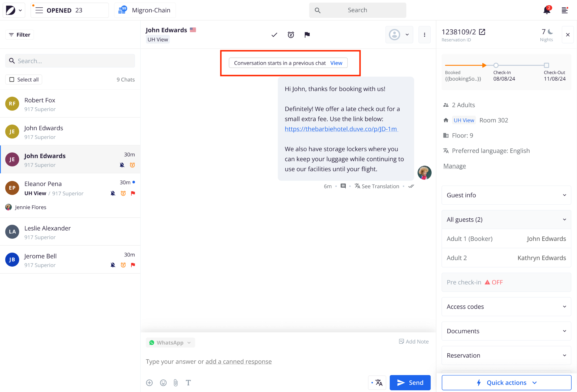Click View previous chat link
The width and height of the screenshot is (577, 392).
tap(336, 63)
